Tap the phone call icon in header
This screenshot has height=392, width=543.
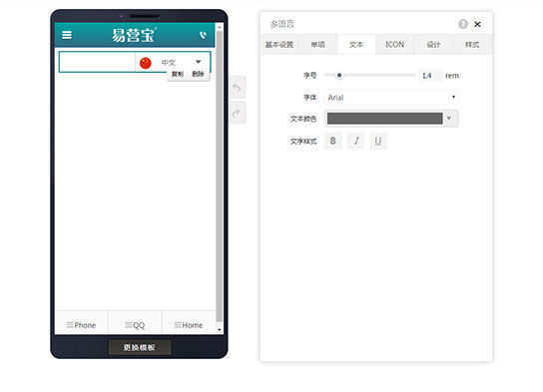204,35
